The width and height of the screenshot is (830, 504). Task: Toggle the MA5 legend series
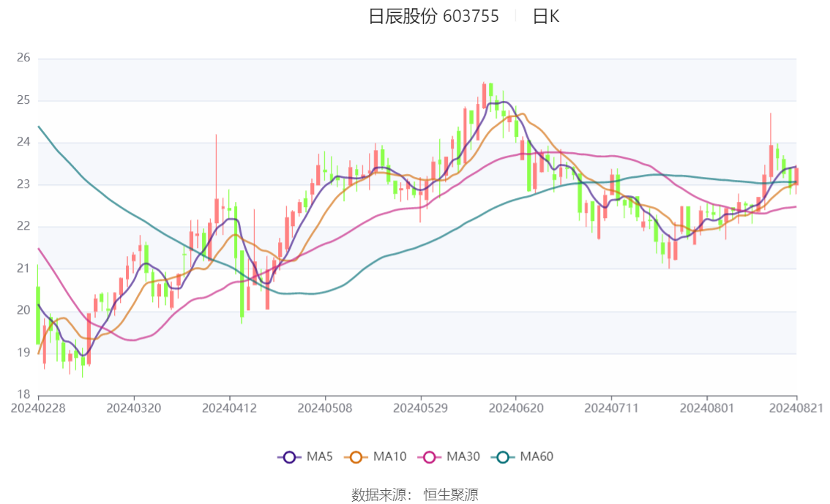click(x=305, y=456)
